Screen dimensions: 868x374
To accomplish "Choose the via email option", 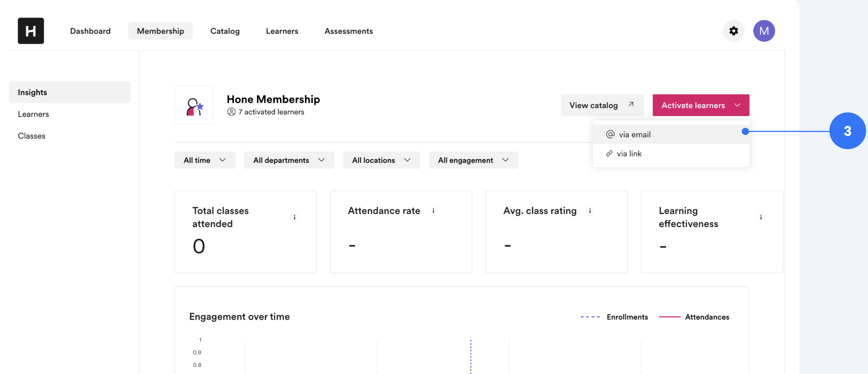I will (671, 134).
